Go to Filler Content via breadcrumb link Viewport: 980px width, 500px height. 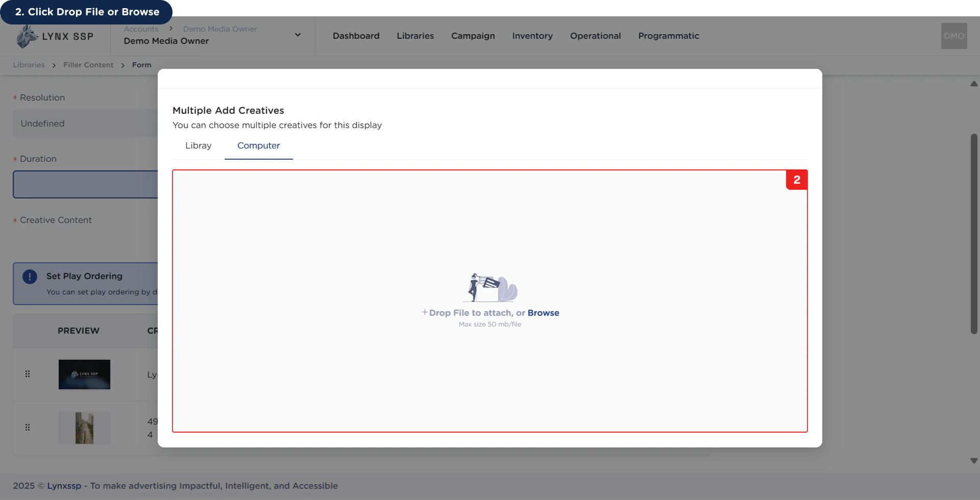[88, 65]
